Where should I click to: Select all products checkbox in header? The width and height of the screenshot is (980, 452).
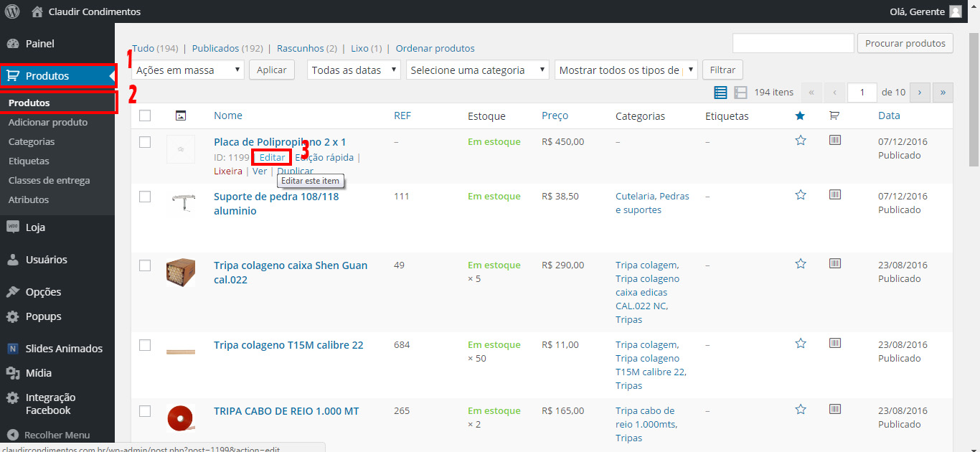(145, 116)
